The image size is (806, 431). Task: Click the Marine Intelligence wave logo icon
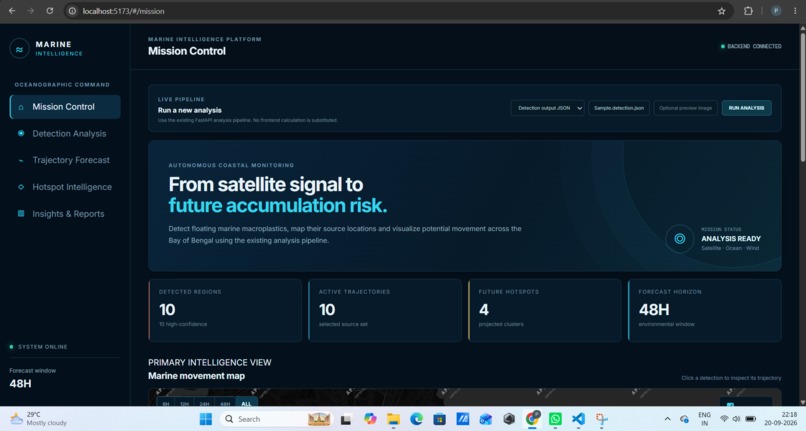click(x=20, y=49)
